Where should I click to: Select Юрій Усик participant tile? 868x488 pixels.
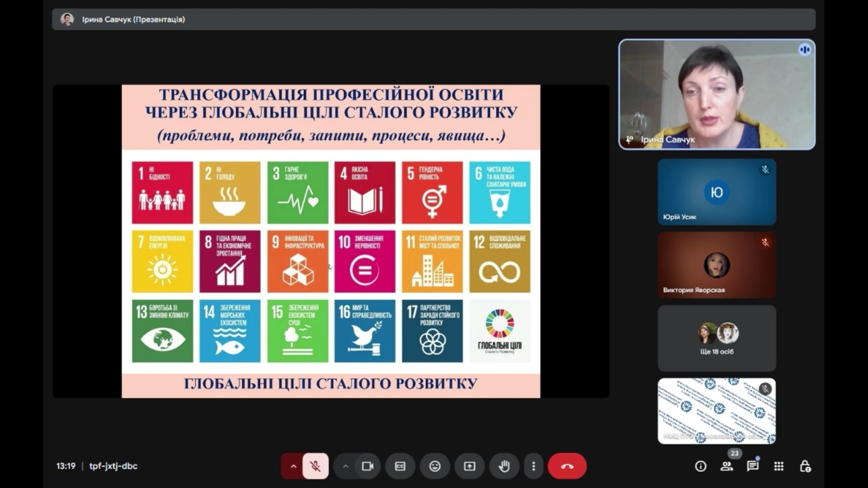717,192
